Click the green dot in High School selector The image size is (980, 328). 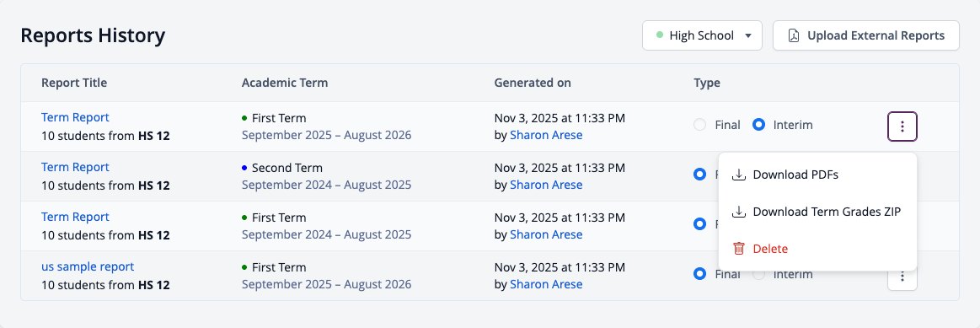pyautogui.click(x=660, y=35)
